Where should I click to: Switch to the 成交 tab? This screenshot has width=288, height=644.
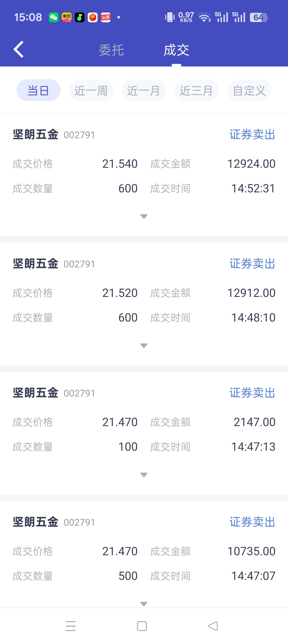pos(176,50)
